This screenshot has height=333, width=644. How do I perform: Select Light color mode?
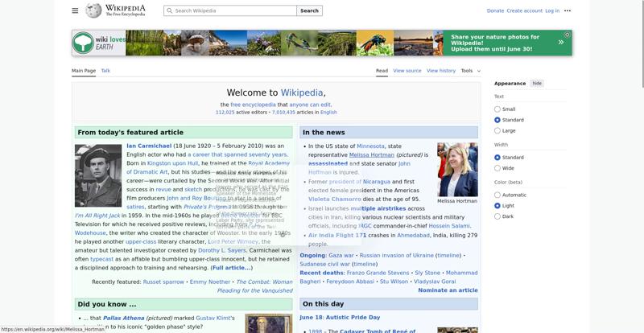[x=497, y=206]
